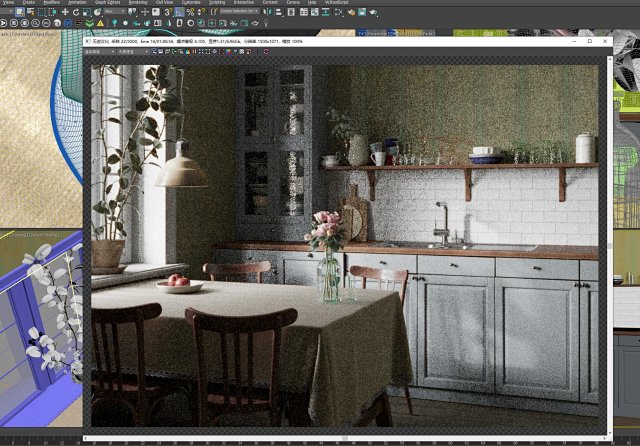
Task: Open the Customize menu
Action: click(x=190, y=3)
